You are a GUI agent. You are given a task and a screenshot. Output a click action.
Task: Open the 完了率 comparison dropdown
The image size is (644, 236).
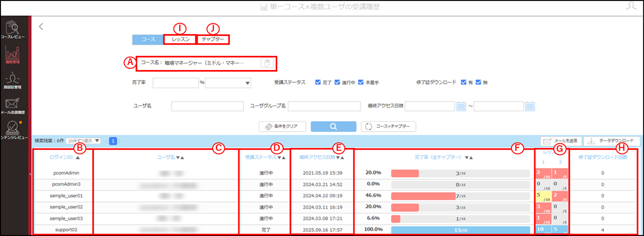228,83
